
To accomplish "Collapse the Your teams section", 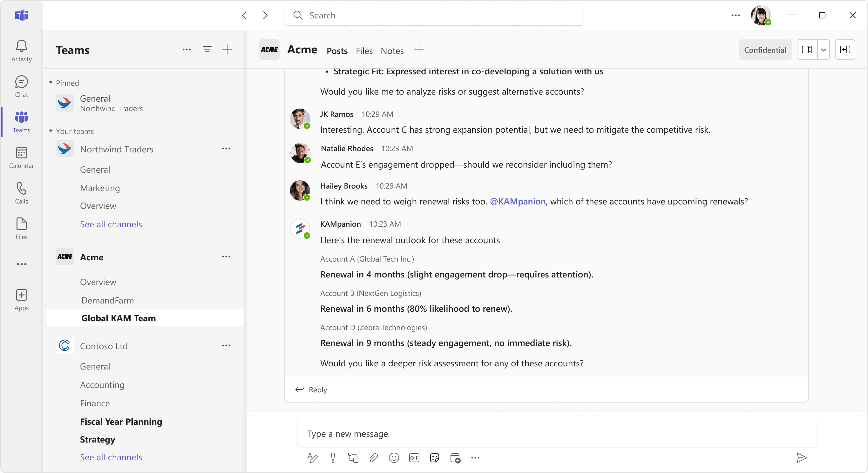I will 51,131.
